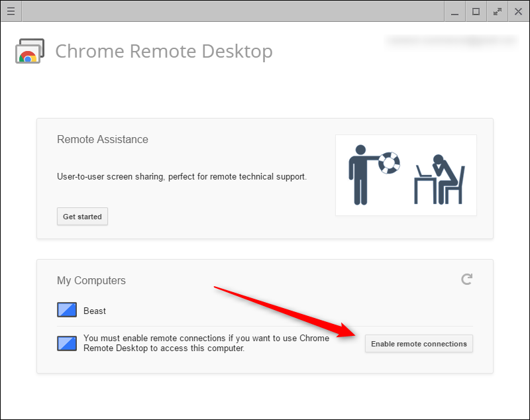
Task: Click the blurred account email address
Action: 450,41
